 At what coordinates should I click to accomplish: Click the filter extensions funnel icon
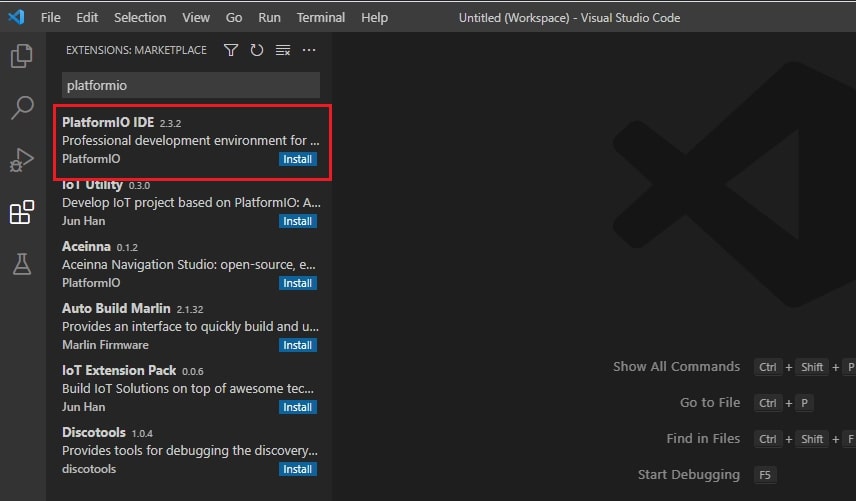[231, 50]
